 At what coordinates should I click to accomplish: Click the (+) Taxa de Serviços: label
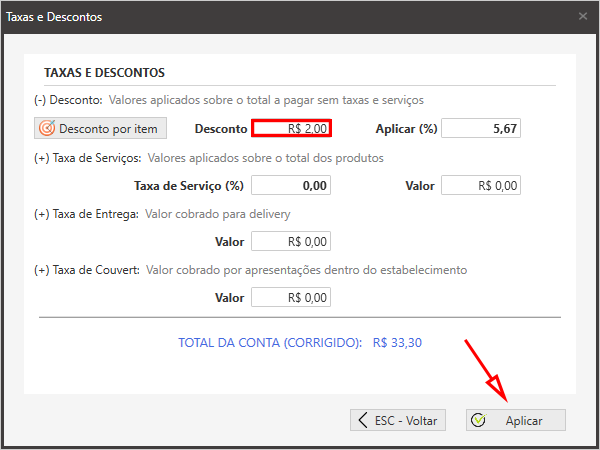coord(88,158)
